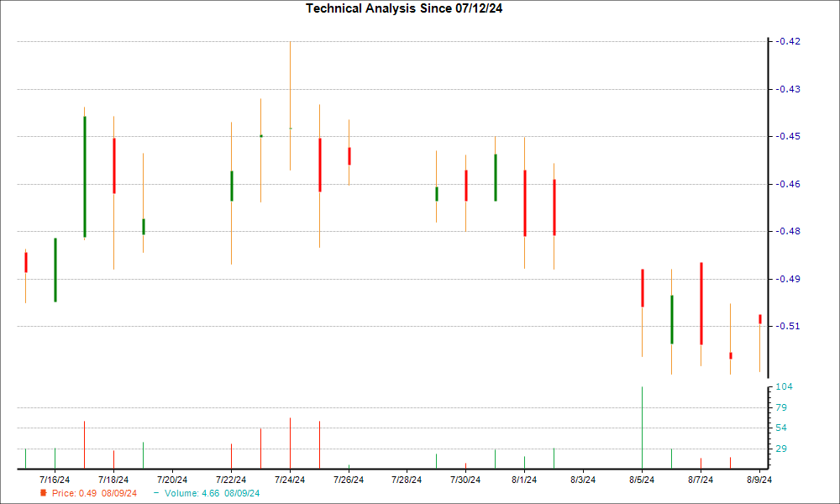840x504 pixels.
Task: Click the 0.51 price axis label
Action: tap(788, 326)
